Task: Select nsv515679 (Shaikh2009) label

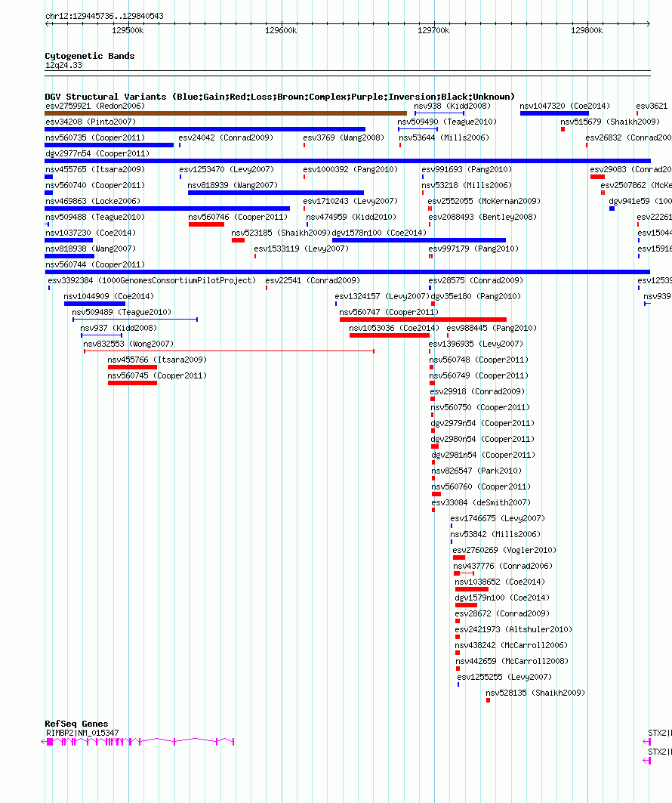Action: pyautogui.click(x=610, y=122)
